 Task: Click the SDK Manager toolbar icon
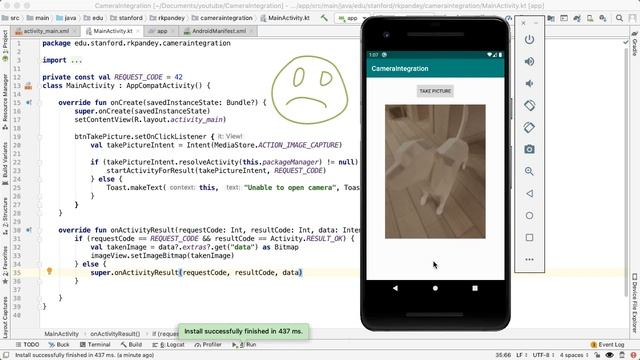(603, 18)
